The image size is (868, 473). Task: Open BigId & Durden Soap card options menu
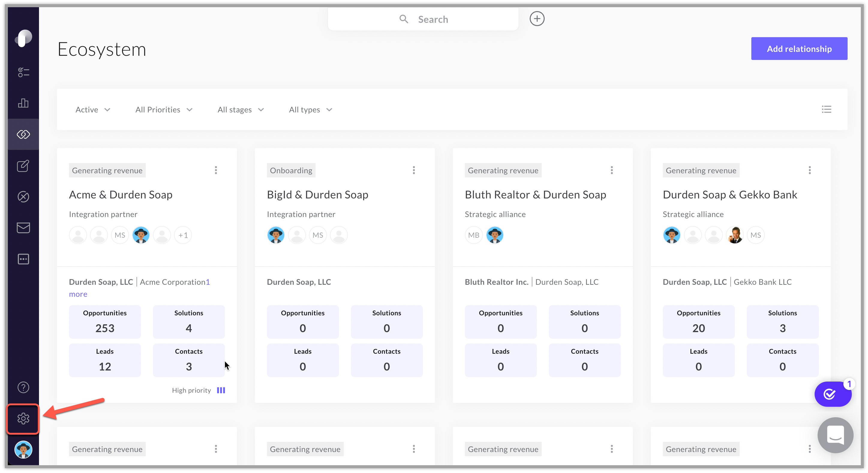point(414,170)
